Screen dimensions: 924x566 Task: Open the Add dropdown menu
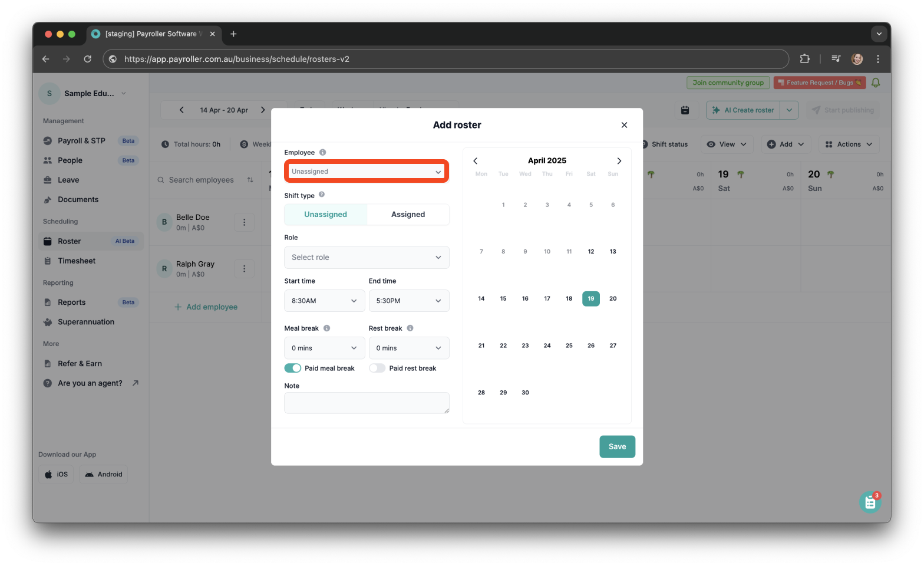786,144
